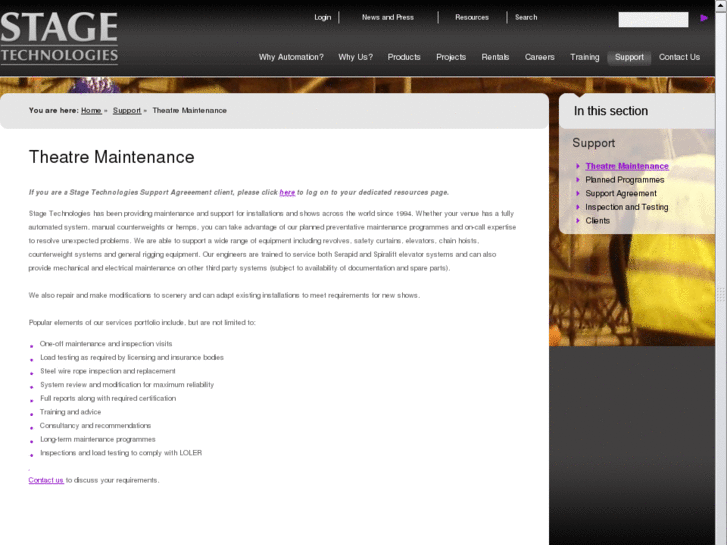Image resolution: width=727 pixels, height=545 pixels.
Task: Open Clients sidebar link
Action: (597, 221)
